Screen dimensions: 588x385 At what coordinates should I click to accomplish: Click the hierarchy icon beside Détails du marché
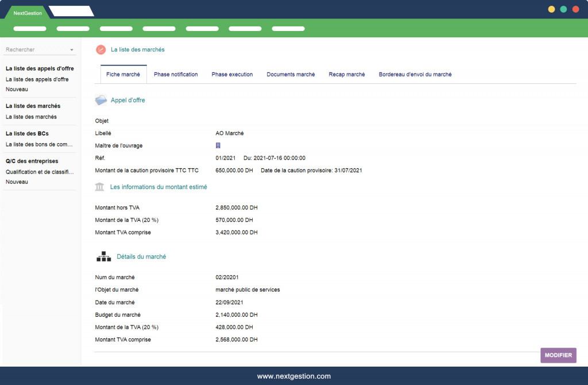pos(103,256)
